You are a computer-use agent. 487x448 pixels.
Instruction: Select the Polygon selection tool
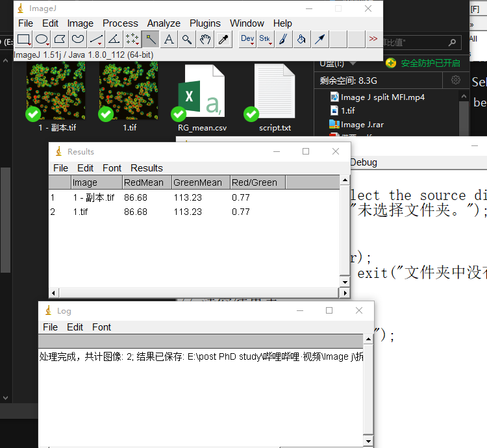point(60,40)
